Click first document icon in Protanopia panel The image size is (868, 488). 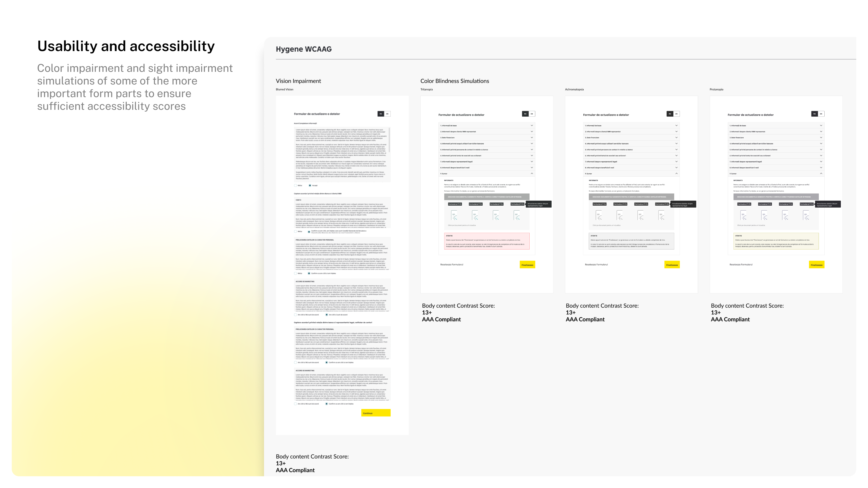point(743,215)
